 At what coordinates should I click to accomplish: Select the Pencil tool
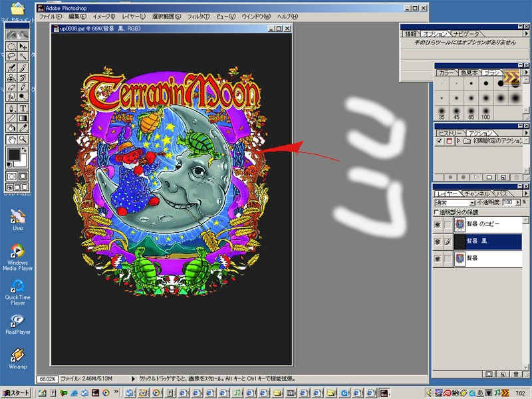point(23,88)
